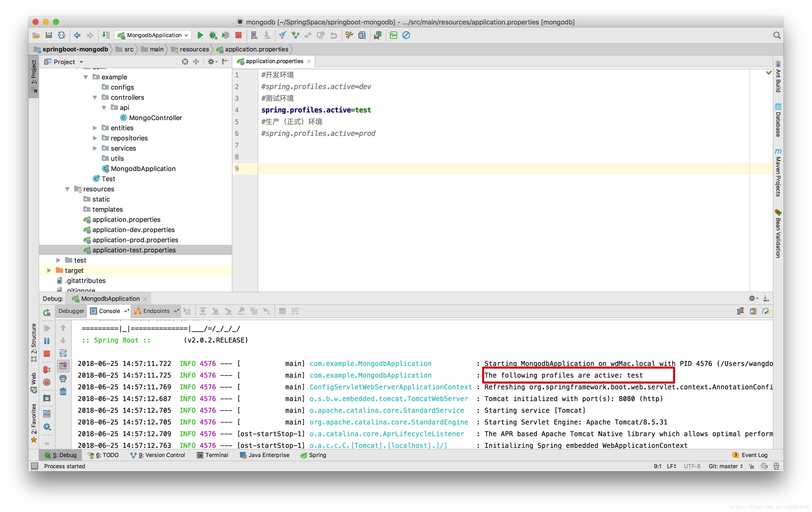Switch to the Debugger tab
Screen dimensions: 812x512
point(71,311)
